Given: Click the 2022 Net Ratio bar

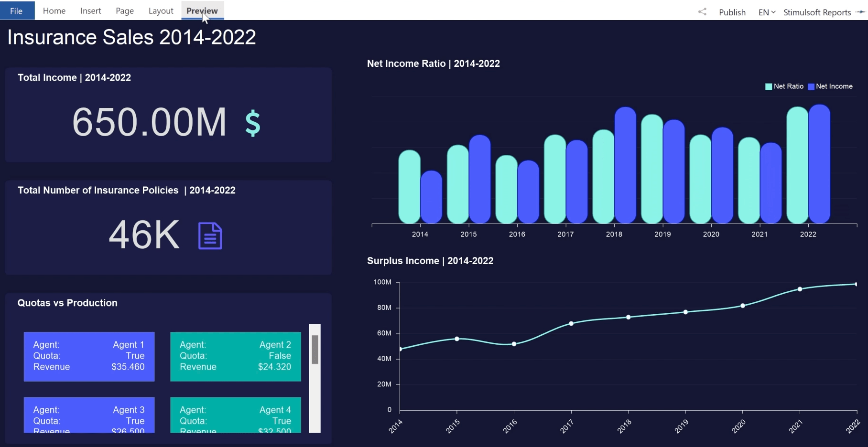Looking at the screenshot, I should pyautogui.click(x=797, y=165).
